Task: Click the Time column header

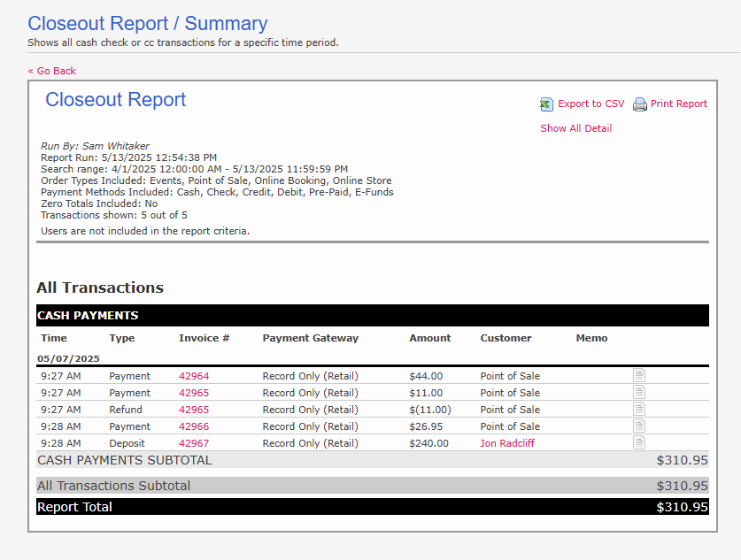Action: [x=54, y=338]
